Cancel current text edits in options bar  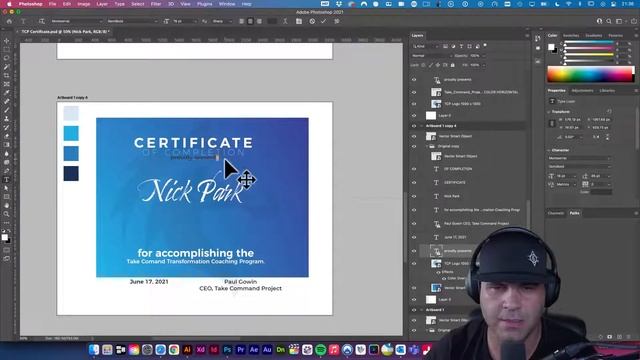312,21
